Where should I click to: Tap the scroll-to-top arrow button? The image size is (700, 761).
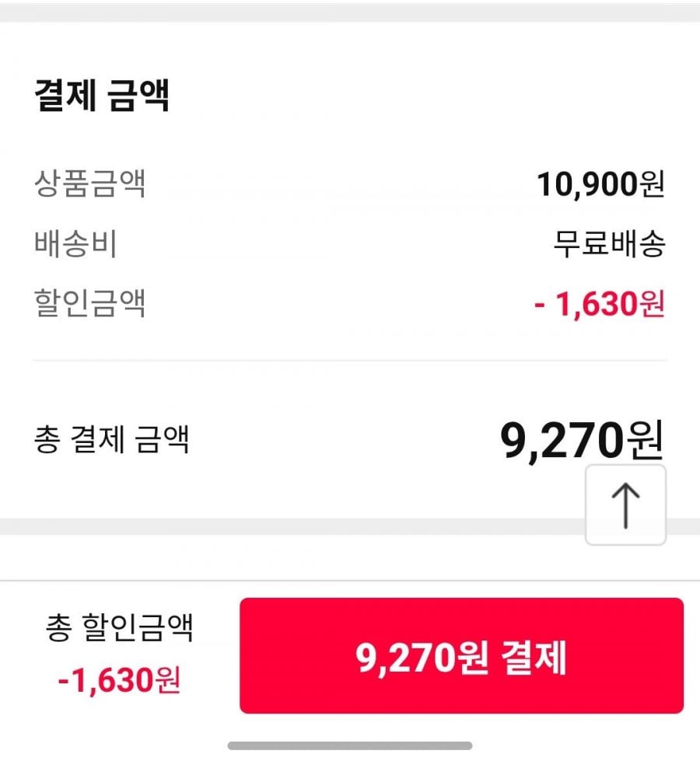click(625, 505)
